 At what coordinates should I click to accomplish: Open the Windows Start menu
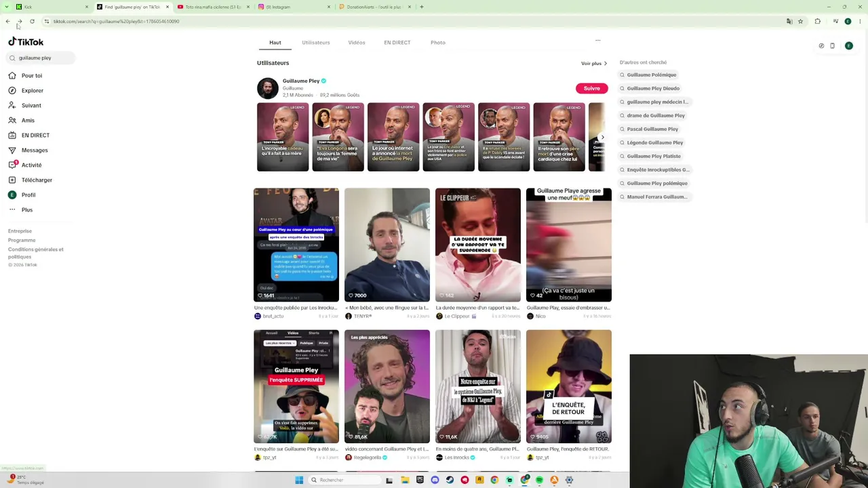(x=299, y=480)
